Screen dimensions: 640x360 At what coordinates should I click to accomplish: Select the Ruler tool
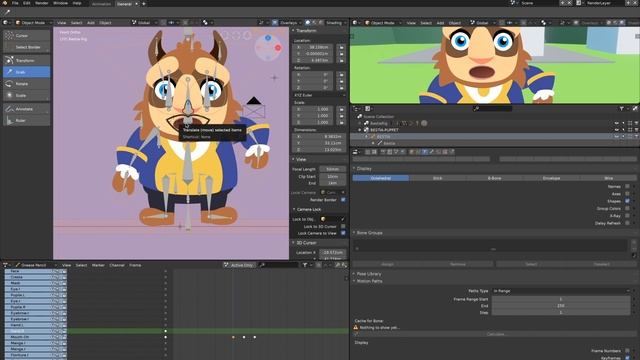tap(27, 120)
